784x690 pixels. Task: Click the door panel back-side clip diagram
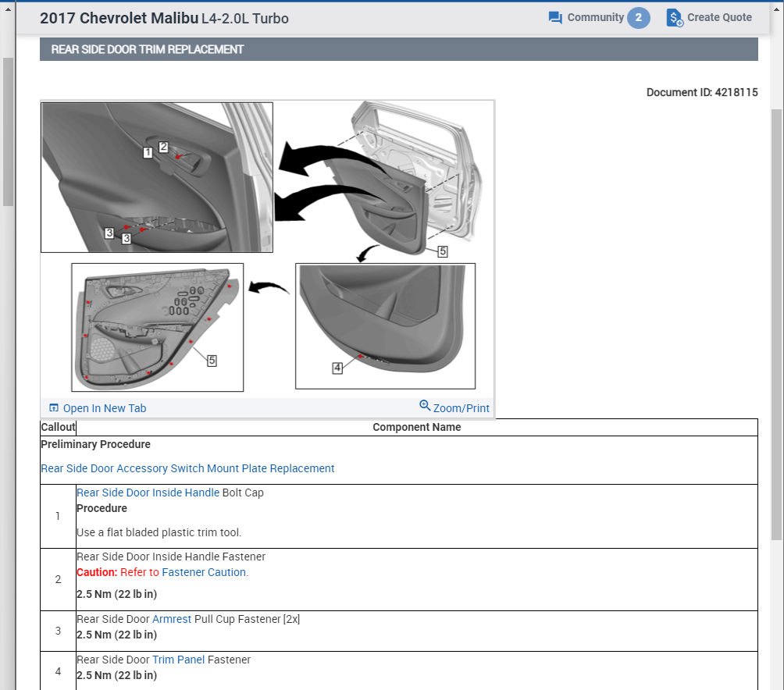(x=157, y=327)
